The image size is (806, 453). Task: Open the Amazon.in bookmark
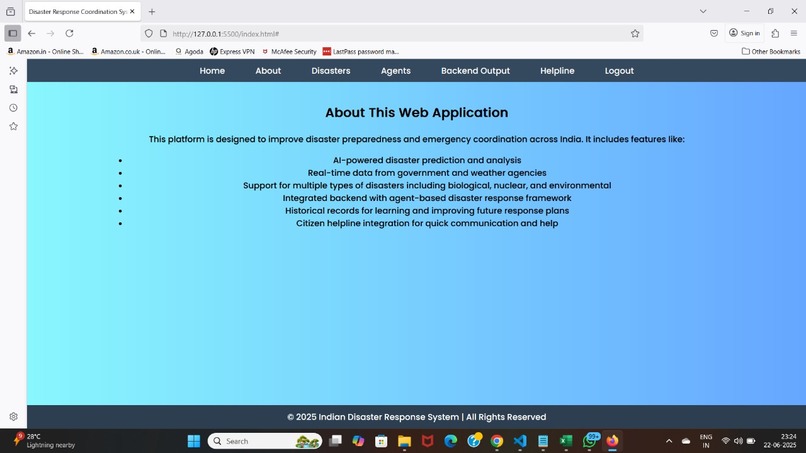click(45, 51)
